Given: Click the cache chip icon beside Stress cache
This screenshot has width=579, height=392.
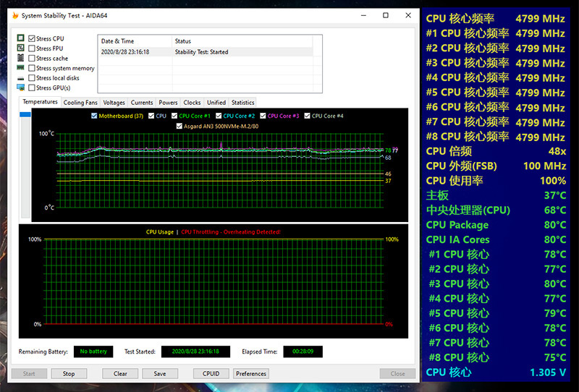Looking at the screenshot, I should 21,58.
